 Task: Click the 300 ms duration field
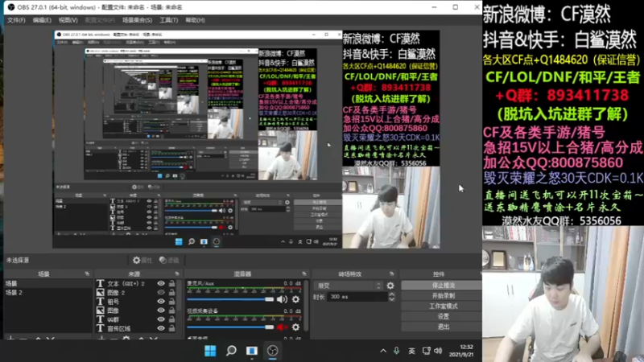coord(357,297)
